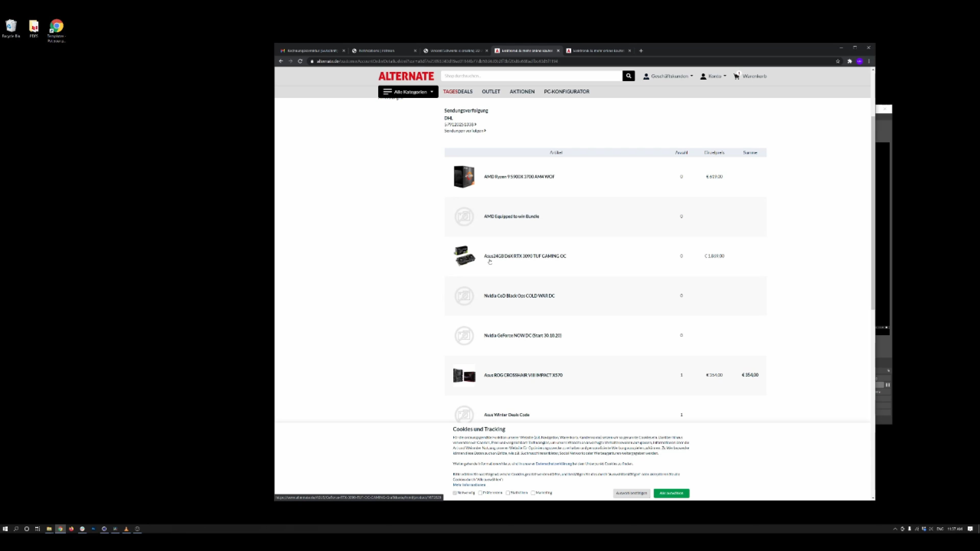Screen dimensions: 980x551
Task: Reload the page with refresh icon
Action: pos(300,61)
